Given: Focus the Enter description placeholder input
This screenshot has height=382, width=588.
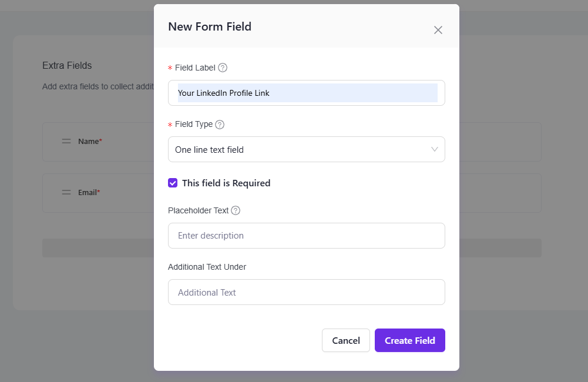Looking at the screenshot, I should [306, 236].
